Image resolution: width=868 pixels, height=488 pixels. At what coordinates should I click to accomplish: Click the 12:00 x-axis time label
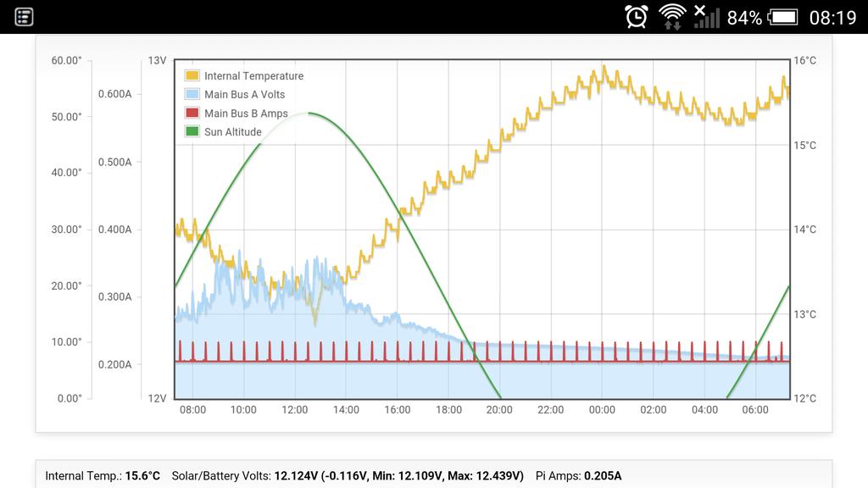[x=294, y=410]
